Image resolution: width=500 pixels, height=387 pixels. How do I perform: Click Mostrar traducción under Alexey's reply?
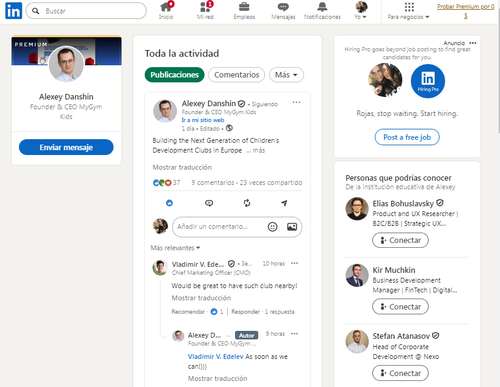tap(218, 378)
